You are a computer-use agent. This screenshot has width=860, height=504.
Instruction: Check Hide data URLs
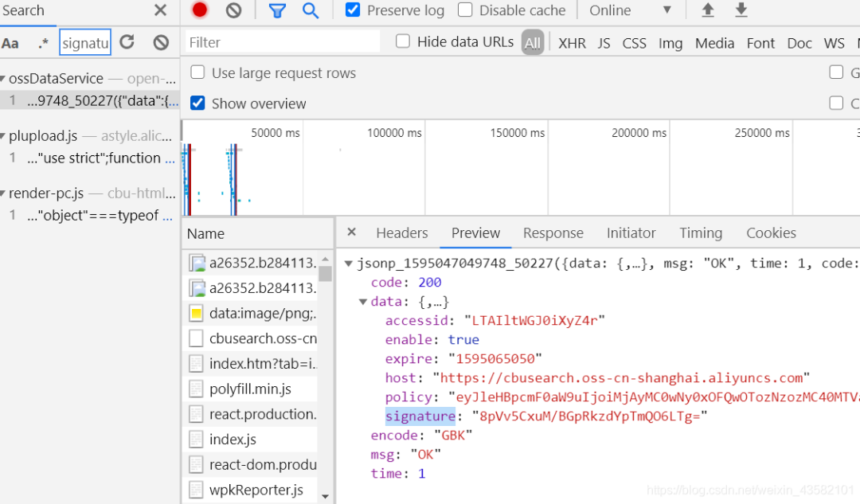pyautogui.click(x=403, y=41)
